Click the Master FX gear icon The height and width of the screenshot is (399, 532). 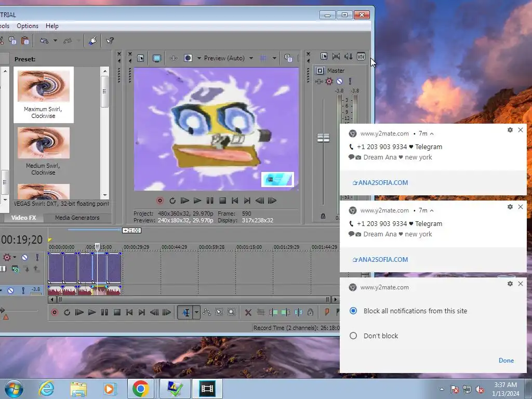point(329,81)
